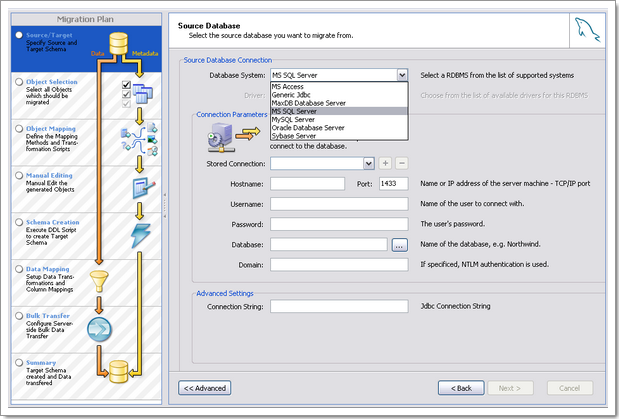Click the Data Mapping funnel icon

99,281
